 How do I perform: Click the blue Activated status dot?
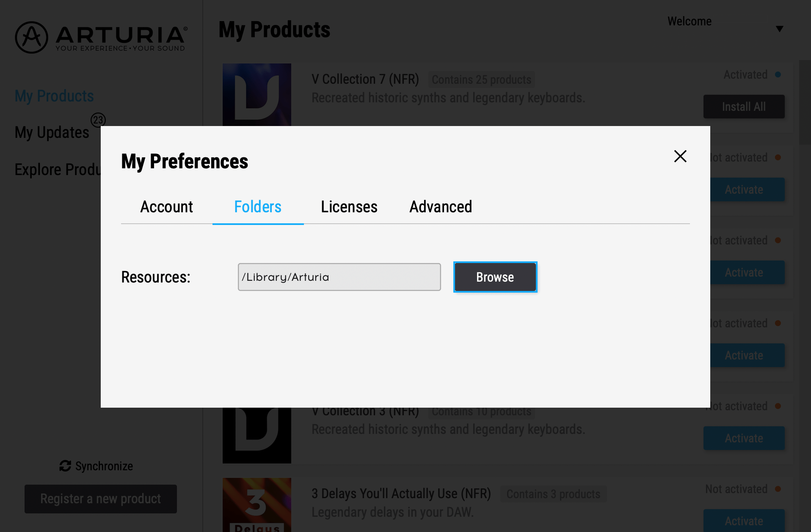tap(778, 74)
